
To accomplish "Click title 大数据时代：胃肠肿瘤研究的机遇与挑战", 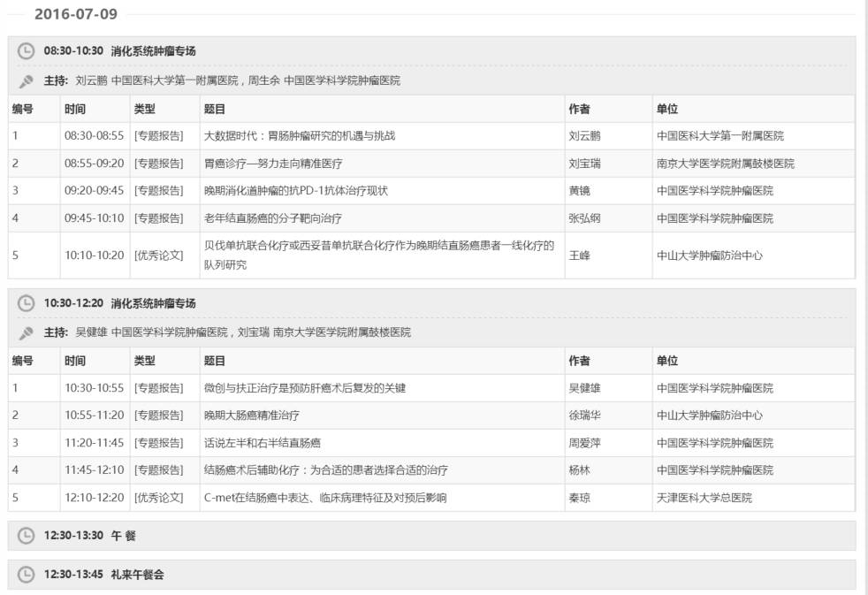I will [x=300, y=135].
